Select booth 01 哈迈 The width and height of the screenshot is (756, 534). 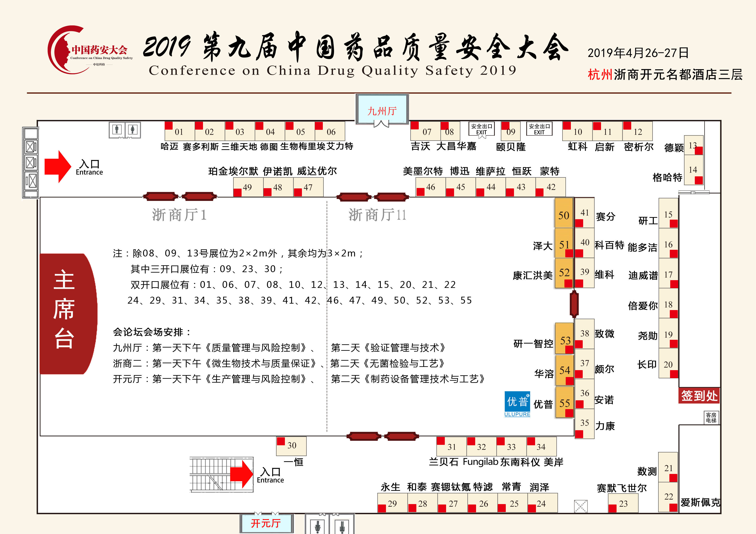pos(180,131)
